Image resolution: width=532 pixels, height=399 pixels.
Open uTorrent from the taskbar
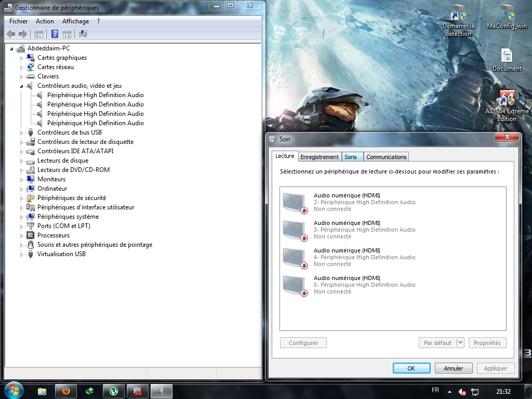coord(113,391)
